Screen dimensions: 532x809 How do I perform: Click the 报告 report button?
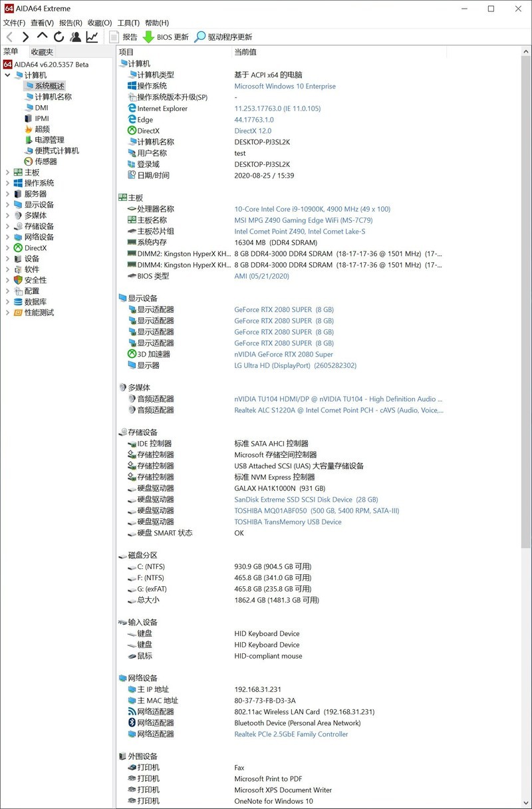tap(124, 37)
